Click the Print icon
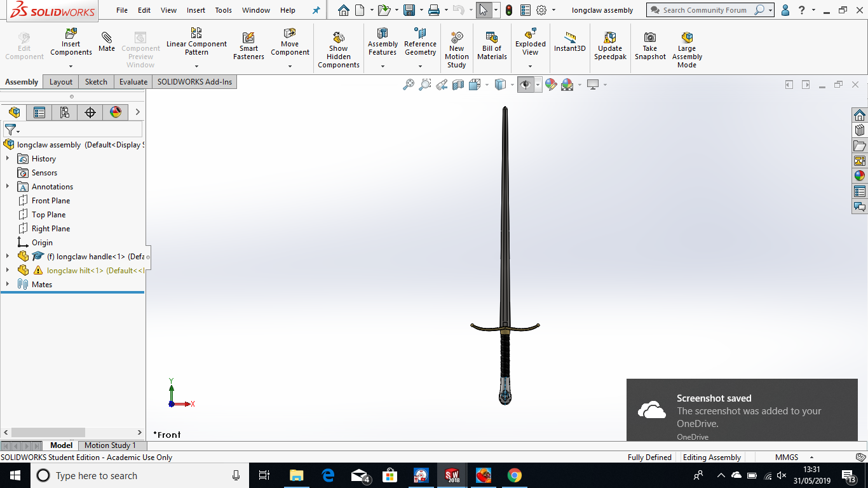 tap(433, 10)
